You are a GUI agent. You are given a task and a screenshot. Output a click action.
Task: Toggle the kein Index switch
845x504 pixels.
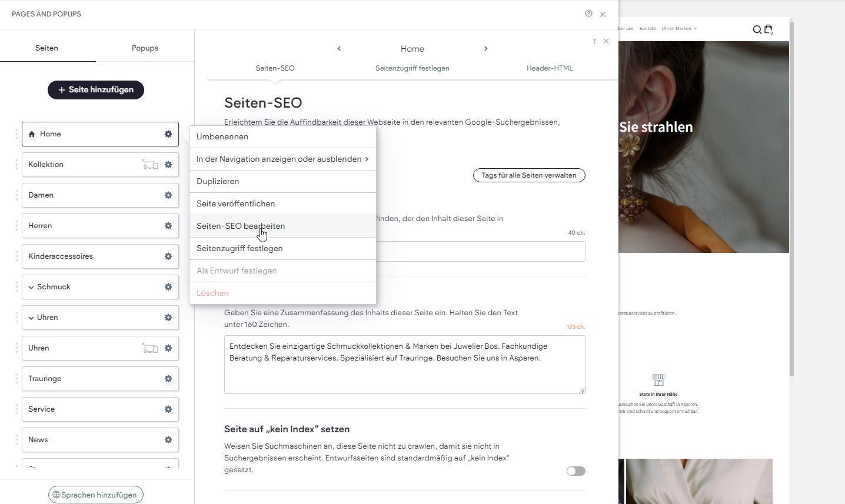coord(576,471)
